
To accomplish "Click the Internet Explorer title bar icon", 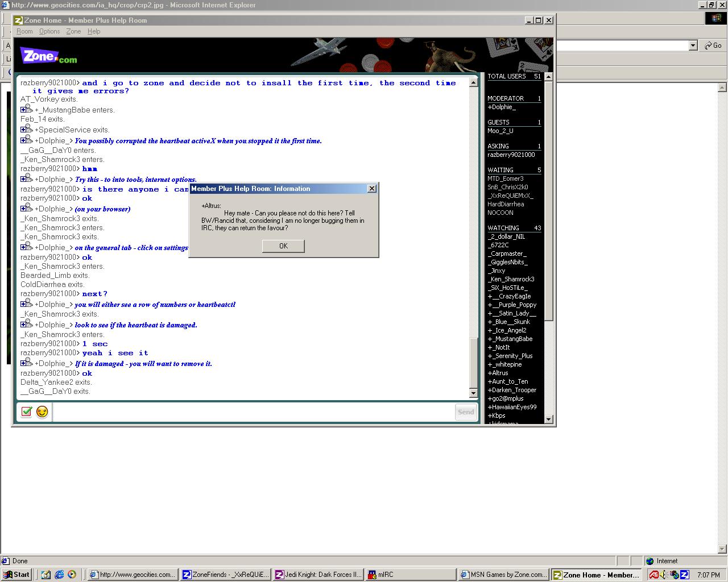I will pos(5,5).
